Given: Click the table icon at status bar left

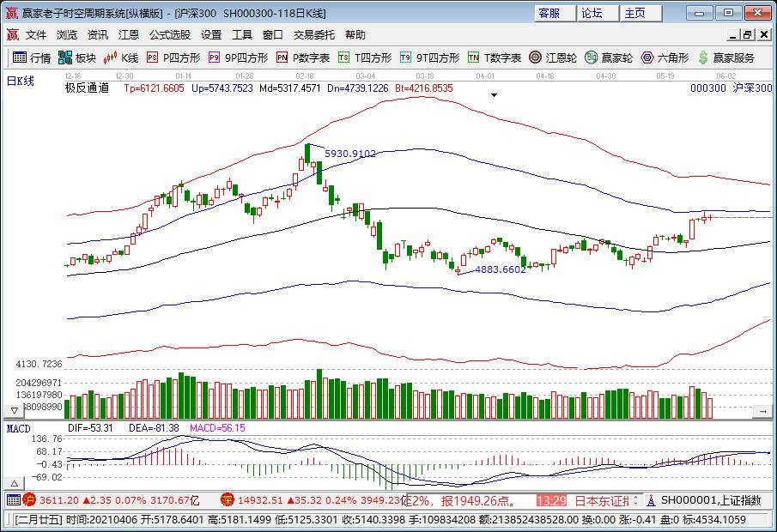Looking at the screenshot, I should coord(14,499).
